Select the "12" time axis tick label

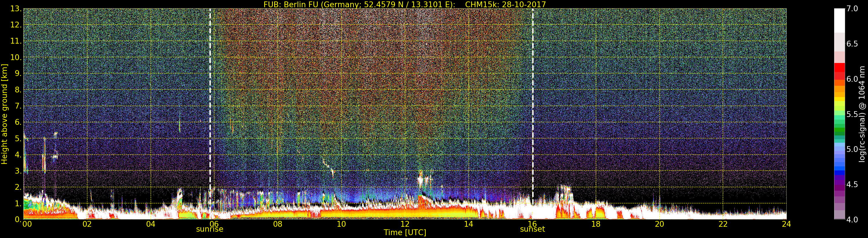405,224
